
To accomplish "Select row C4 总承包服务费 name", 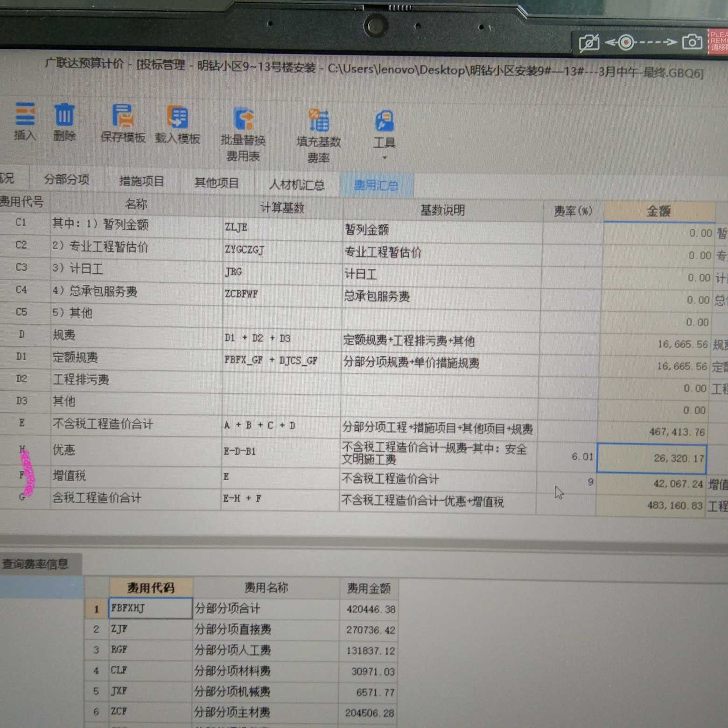I will [x=135, y=292].
